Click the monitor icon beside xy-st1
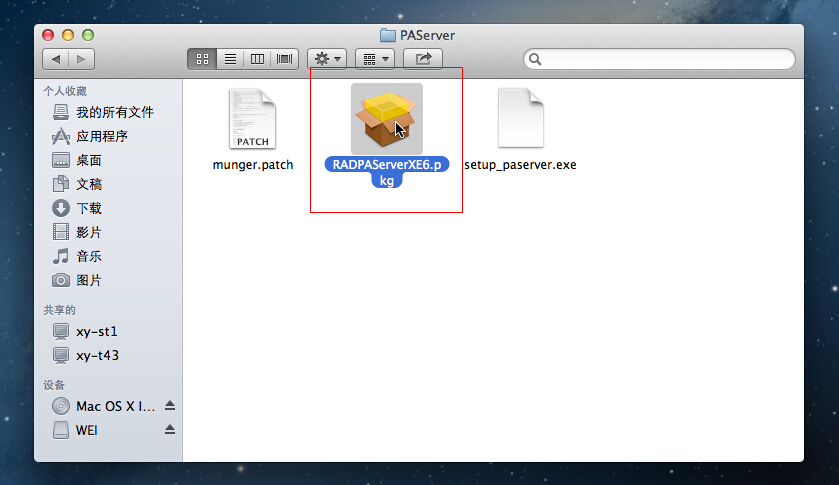Viewport: 839px width, 485px height. tap(60, 332)
